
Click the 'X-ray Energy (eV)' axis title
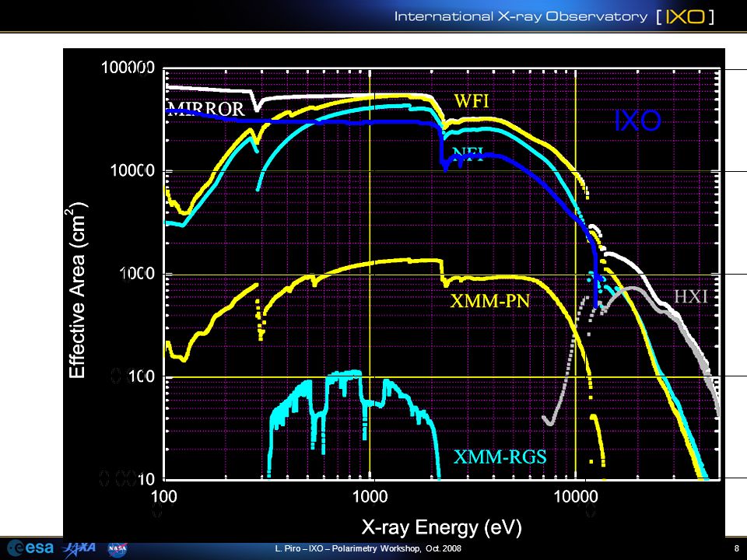442,527
